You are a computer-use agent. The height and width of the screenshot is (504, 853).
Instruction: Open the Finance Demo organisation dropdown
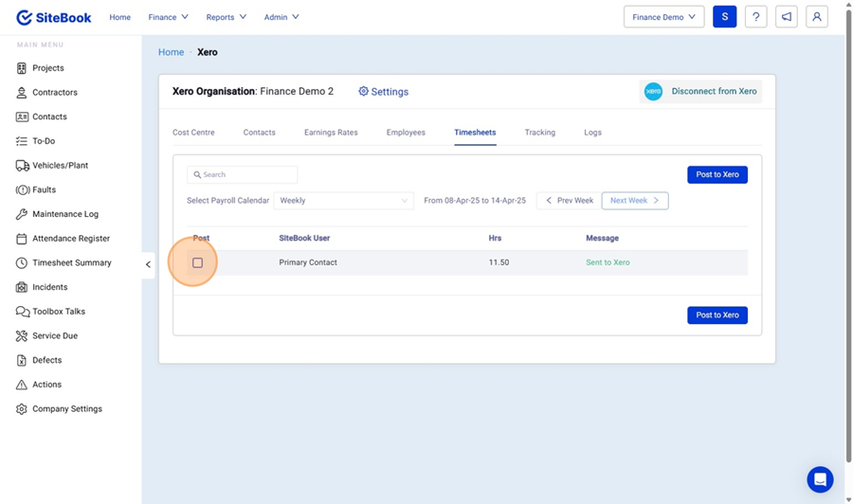(x=663, y=17)
